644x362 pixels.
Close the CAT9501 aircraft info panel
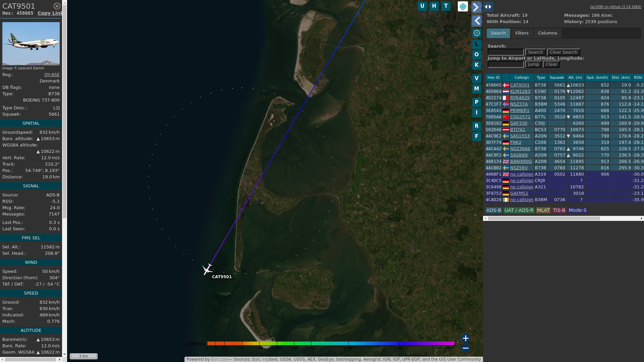pyautogui.click(x=57, y=6)
